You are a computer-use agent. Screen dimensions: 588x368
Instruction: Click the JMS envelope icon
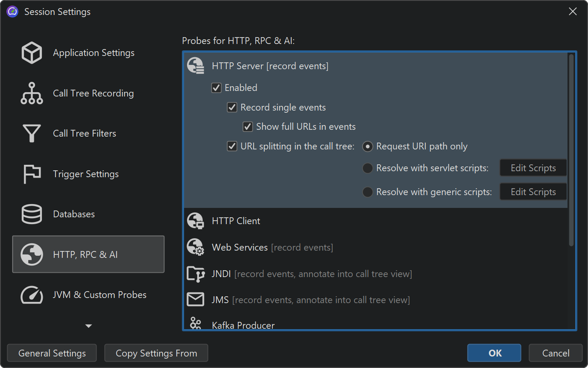click(x=196, y=300)
